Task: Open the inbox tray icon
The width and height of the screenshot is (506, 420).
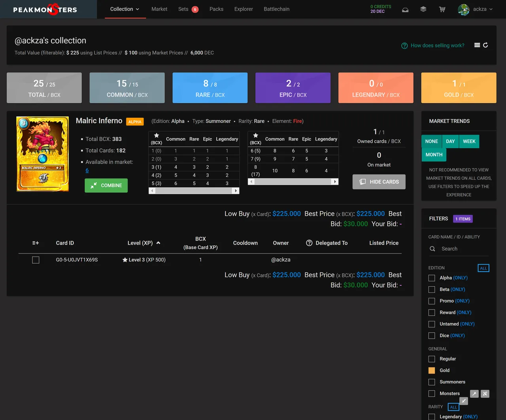Action: [405, 9]
